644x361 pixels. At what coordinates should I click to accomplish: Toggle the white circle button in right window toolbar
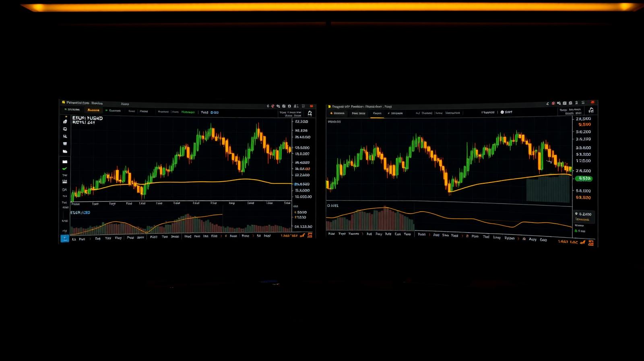coord(502,112)
